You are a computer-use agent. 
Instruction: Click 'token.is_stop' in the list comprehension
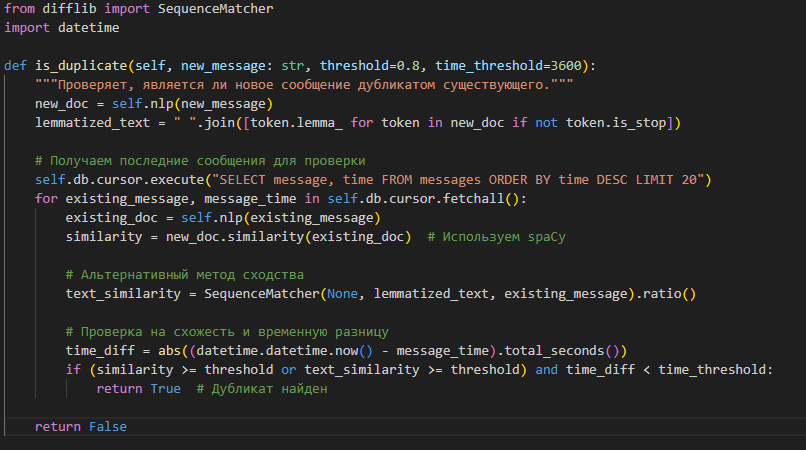coord(616,123)
